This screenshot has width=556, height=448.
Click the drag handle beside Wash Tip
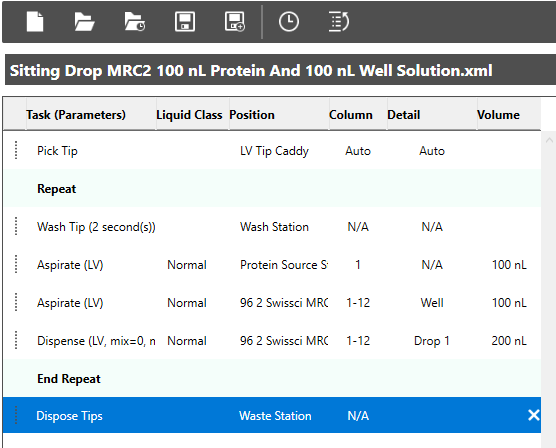[x=16, y=226]
